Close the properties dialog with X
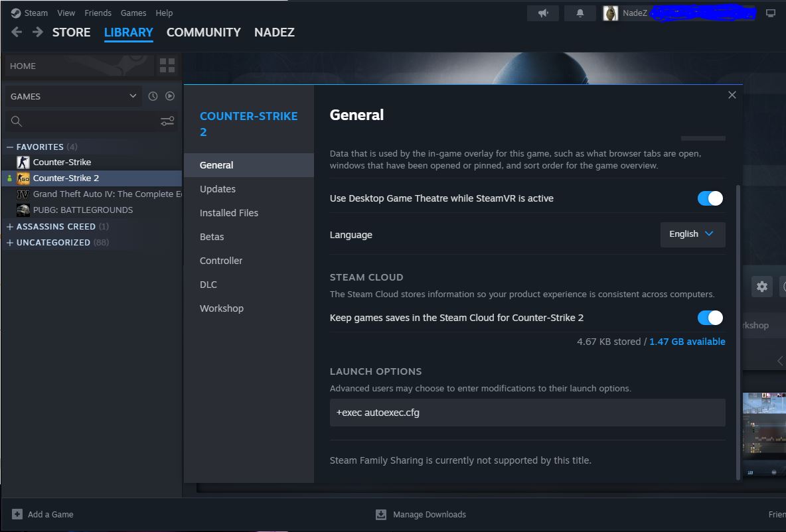Image resolution: width=786 pixels, height=532 pixels. click(732, 95)
